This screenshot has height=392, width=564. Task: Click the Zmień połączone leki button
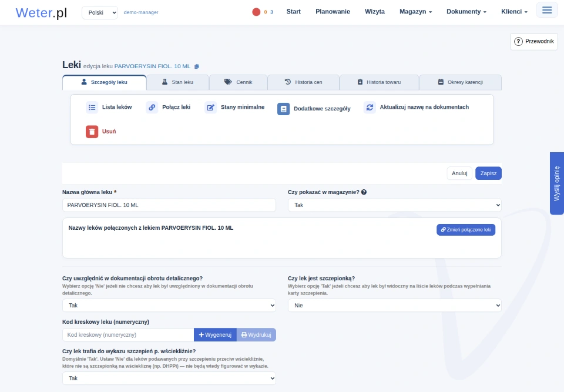point(466,230)
